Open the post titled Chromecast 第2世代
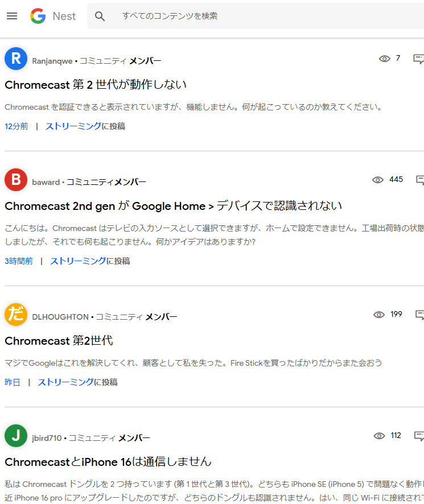424x504 pixels. click(59, 341)
